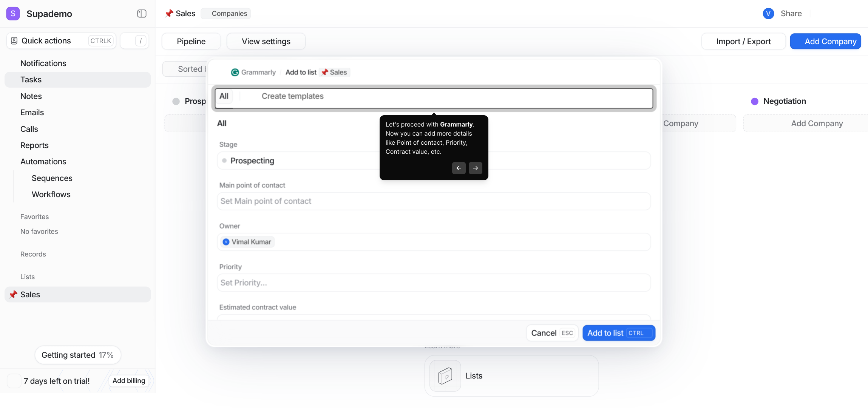Viewport: 868px width, 408px height.
Task: Click the Quick actions command icon
Action: point(14,41)
